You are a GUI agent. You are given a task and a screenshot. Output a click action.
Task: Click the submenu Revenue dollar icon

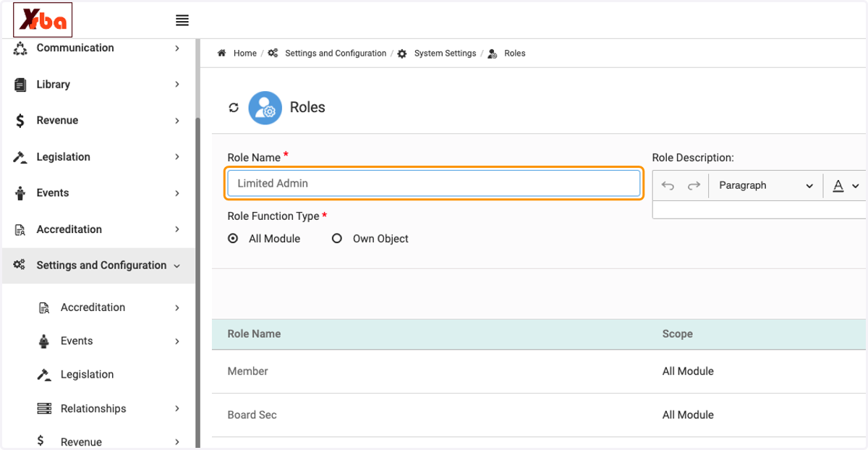pos(41,441)
